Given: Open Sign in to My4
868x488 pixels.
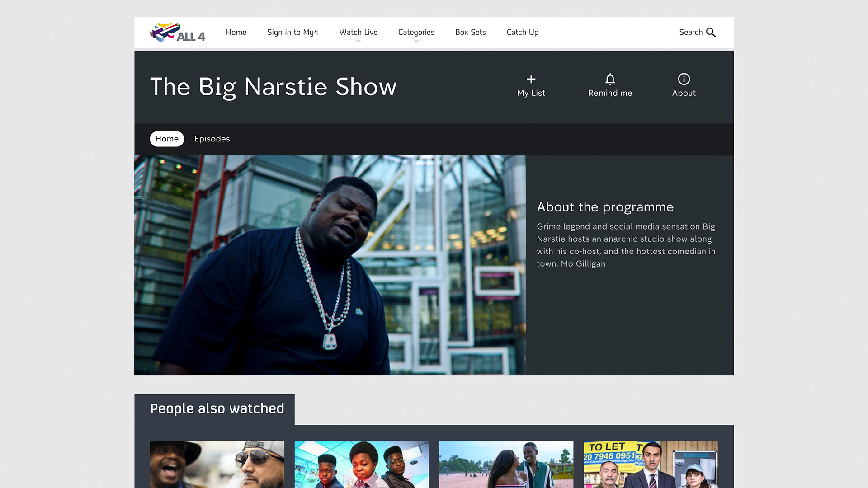Looking at the screenshot, I should 293,32.
